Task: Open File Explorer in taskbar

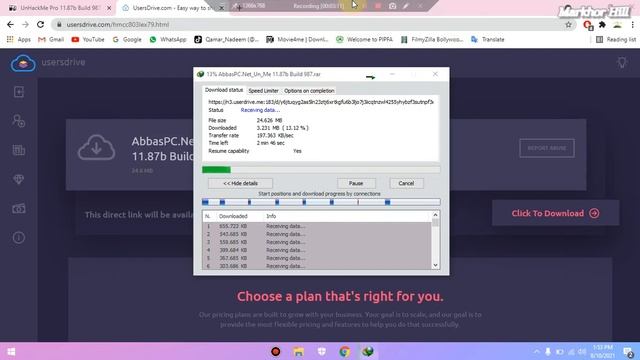Action: [x=298, y=351]
